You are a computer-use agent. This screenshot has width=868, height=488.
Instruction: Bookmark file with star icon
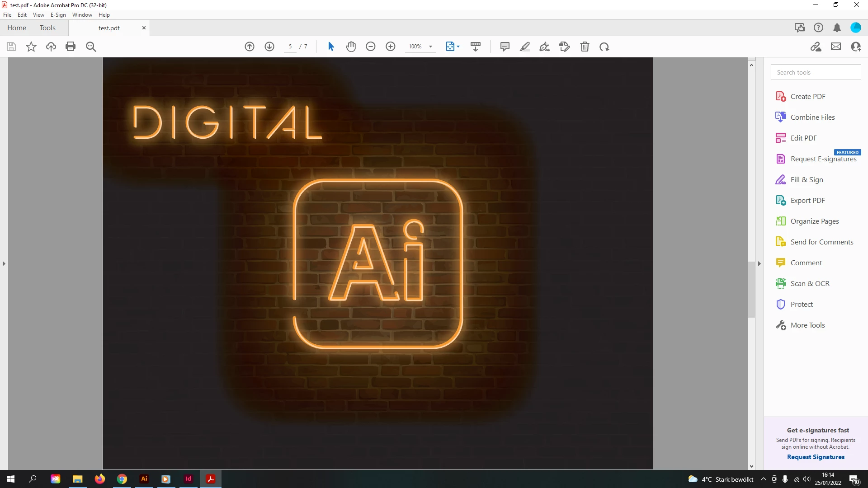pos(31,47)
